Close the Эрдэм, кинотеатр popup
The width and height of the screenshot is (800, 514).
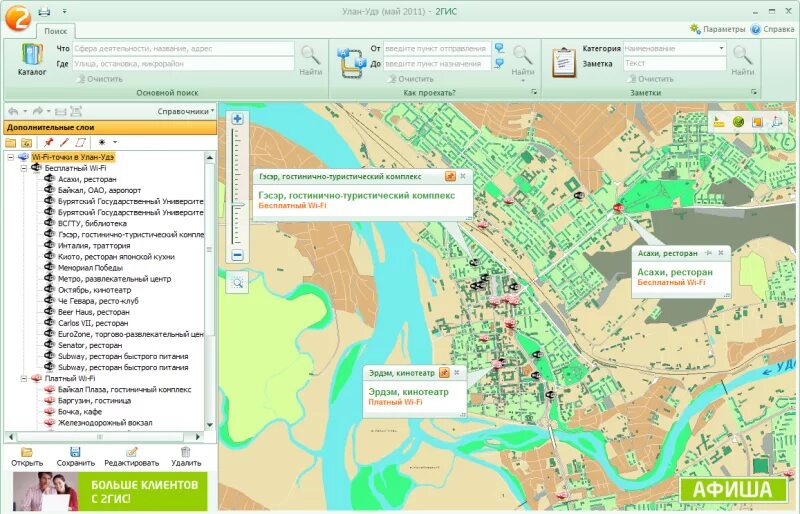click(x=457, y=373)
